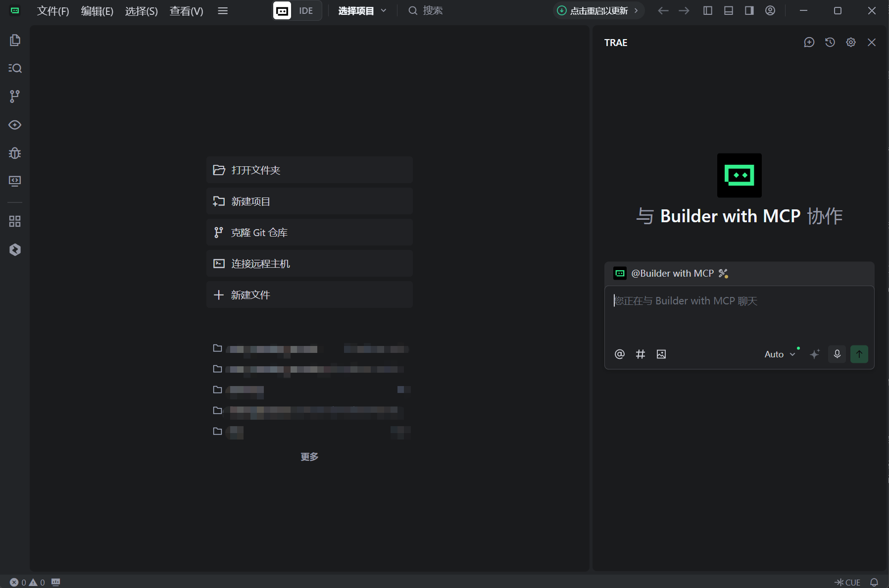Image resolution: width=889 pixels, height=588 pixels.
Task: Open the hamburger menu icon
Action: click(223, 10)
